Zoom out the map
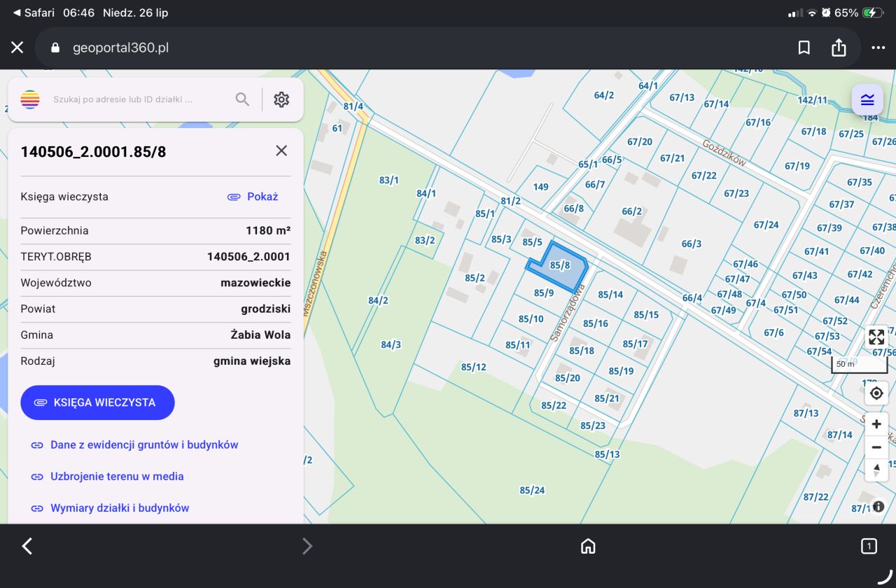 click(876, 447)
